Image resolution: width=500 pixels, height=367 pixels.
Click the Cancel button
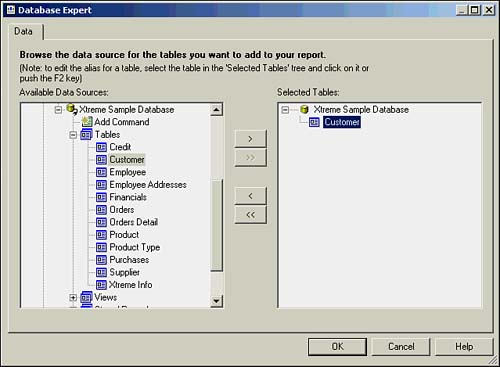coord(401,347)
